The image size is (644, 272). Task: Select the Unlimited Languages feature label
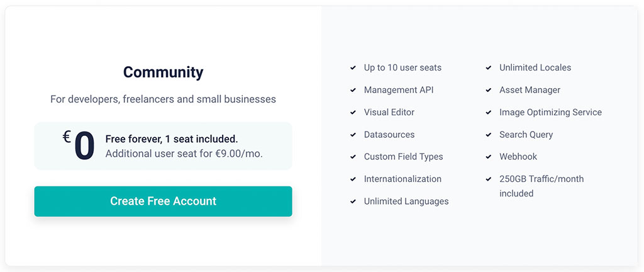[406, 201]
